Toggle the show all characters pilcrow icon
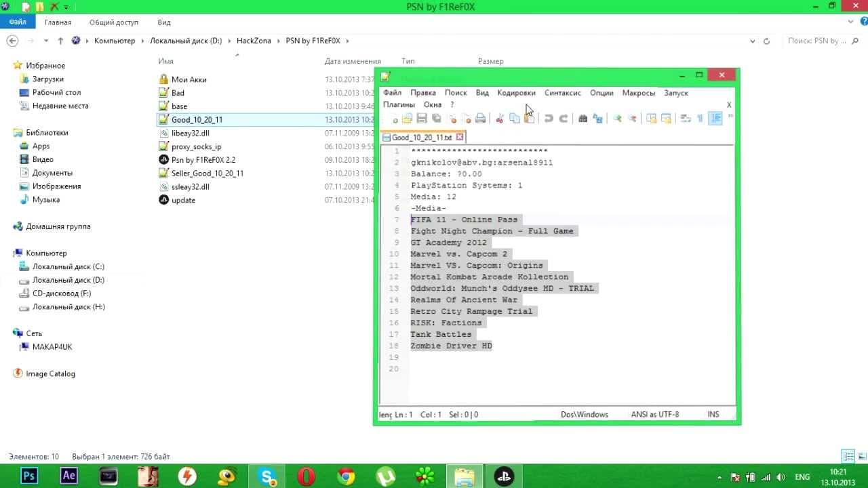The height and width of the screenshot is (488, 868). [x=700, y=119]
